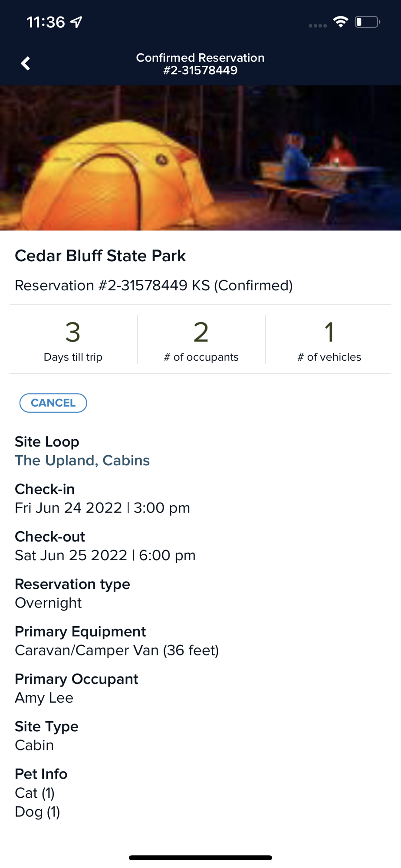Image resolution: width=401 pixels, height=868 pixels.
Task: Tap the campsite tent photo
Action: click(x=200, y=158)
